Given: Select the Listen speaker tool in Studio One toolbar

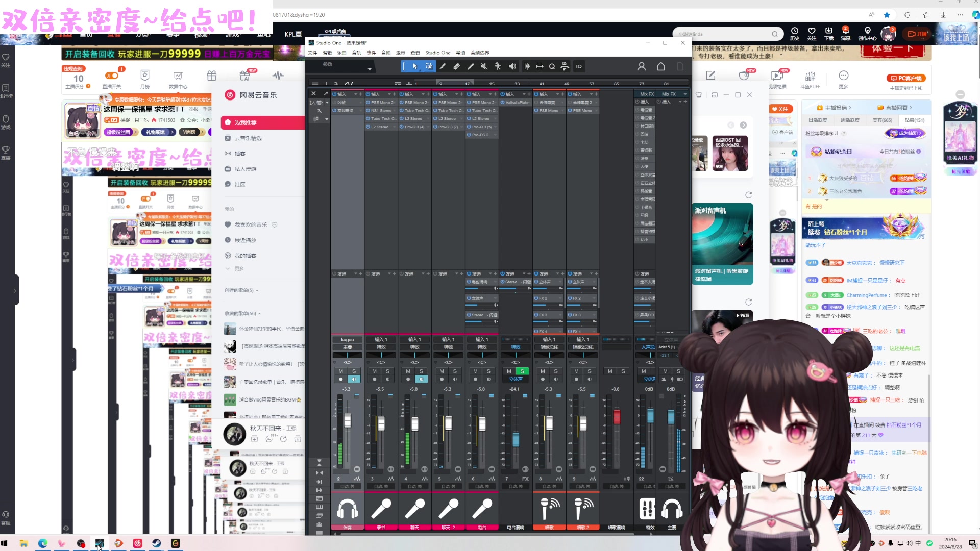Looking at the screenshot, I should coord(512,66).
